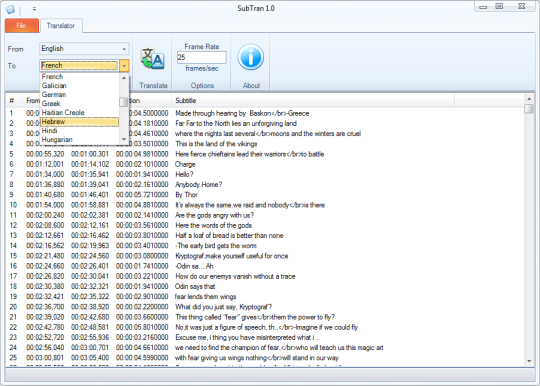Image resolution: width=540 pixels, height=386 pixels.
Task: Click duration 00:00:02.1010000 cell
Action: [142, 164]
